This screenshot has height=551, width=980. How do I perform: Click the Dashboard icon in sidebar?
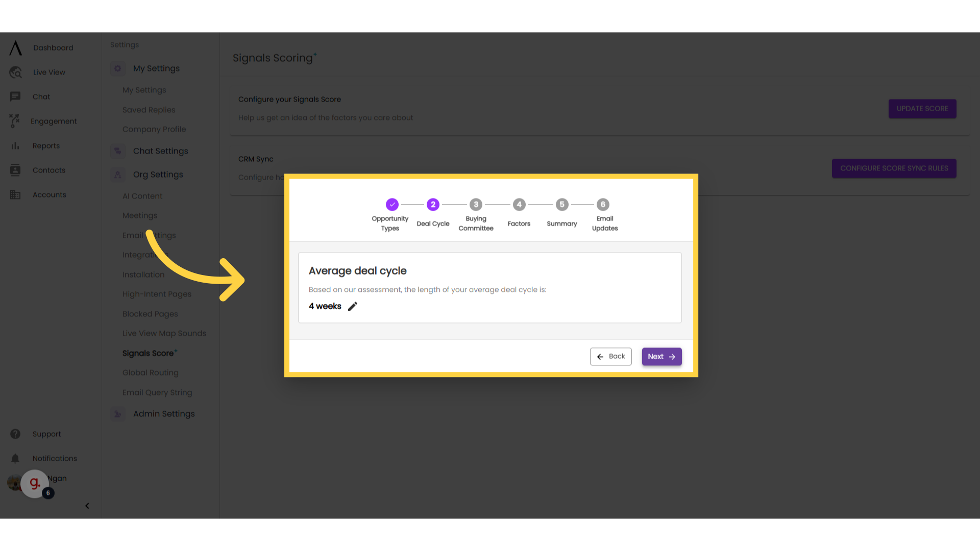pos(15,47)
